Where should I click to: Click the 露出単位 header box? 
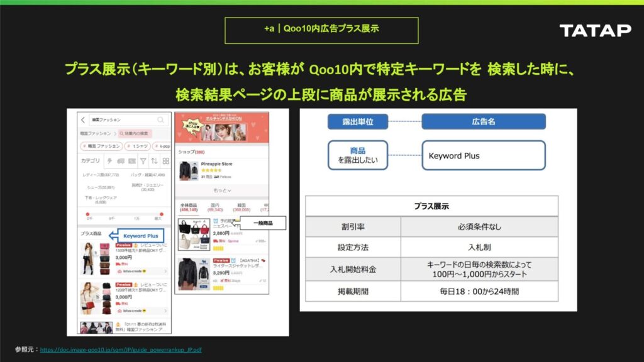(358, 121)
